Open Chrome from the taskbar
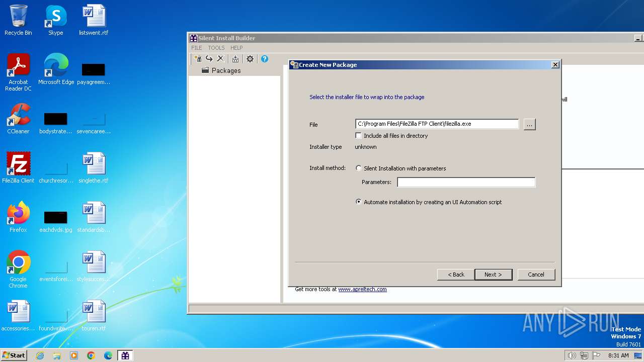644x362 pixels. pos(91,355)
